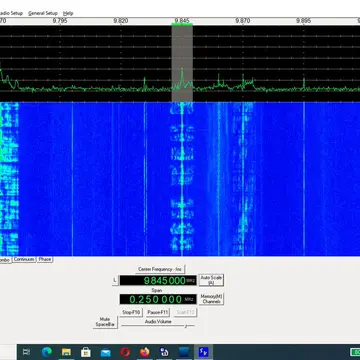Click the 9.845 frequency scale label
The height and width of the screenshot is (360, 360).
[182, 21]
